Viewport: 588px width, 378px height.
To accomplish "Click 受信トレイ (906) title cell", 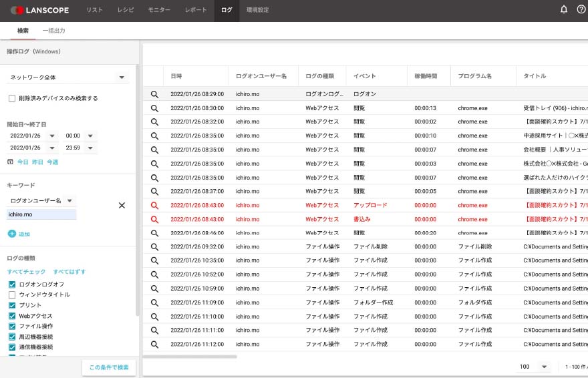I will 556,108.
